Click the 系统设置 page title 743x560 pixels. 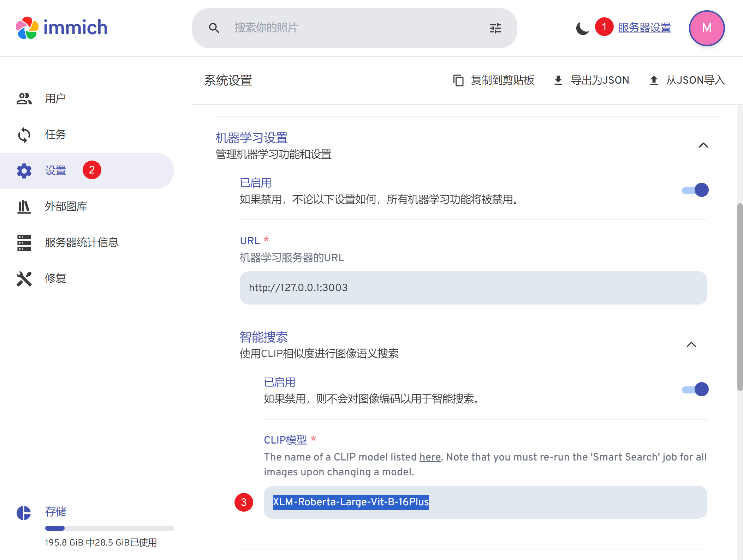pos(228,80)
